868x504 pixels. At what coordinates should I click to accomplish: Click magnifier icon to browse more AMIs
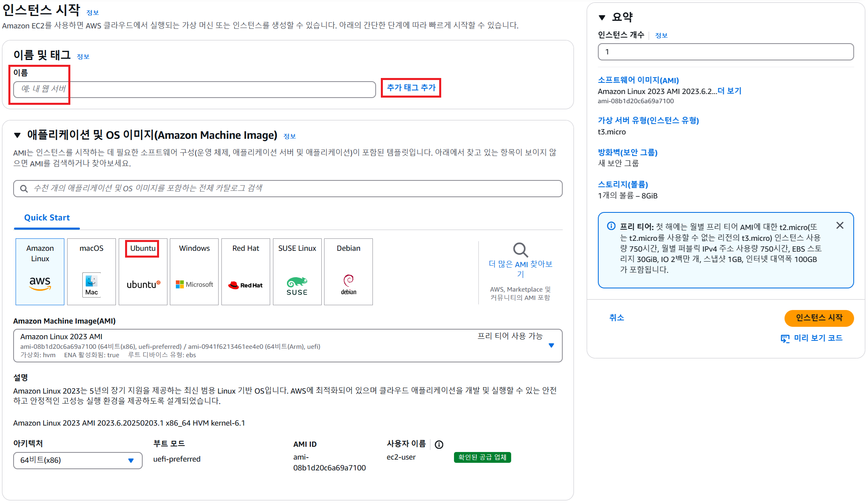(520, 250)
